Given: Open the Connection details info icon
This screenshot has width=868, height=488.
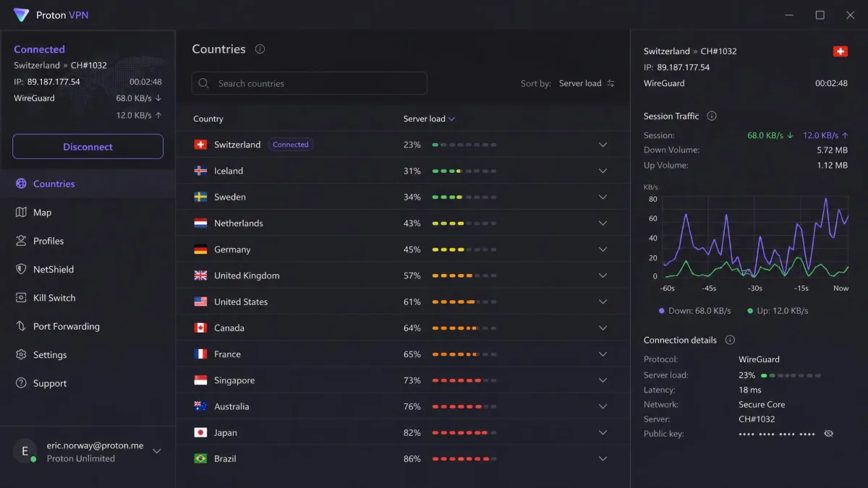Looking at the screenshot, I should (730, 340).
